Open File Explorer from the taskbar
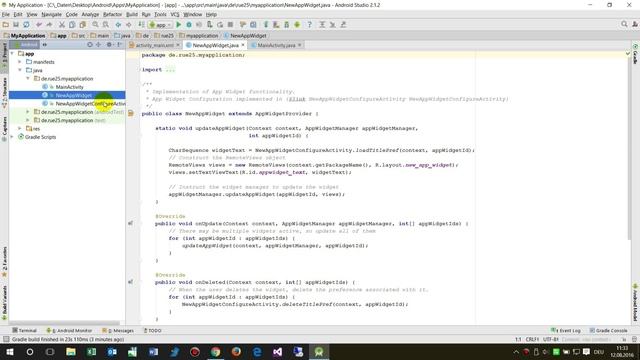Screen dimensions: 640x360 (x=71, y=351)
